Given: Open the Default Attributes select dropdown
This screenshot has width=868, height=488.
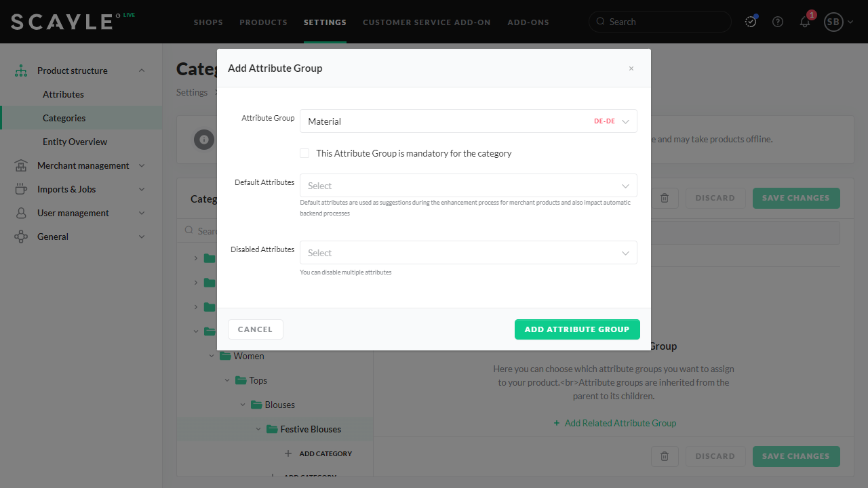Looking at the screenshot, I should tap(468, 186).
